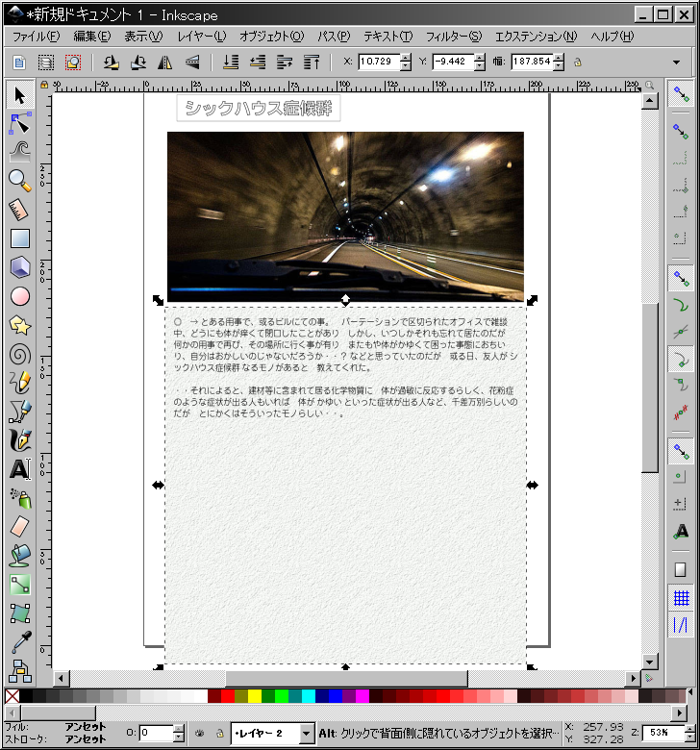This screenshot has width=700, height=750.
Task: Select the Measure ruler tool
Action: pyautogui.click(x=19, y=210)
